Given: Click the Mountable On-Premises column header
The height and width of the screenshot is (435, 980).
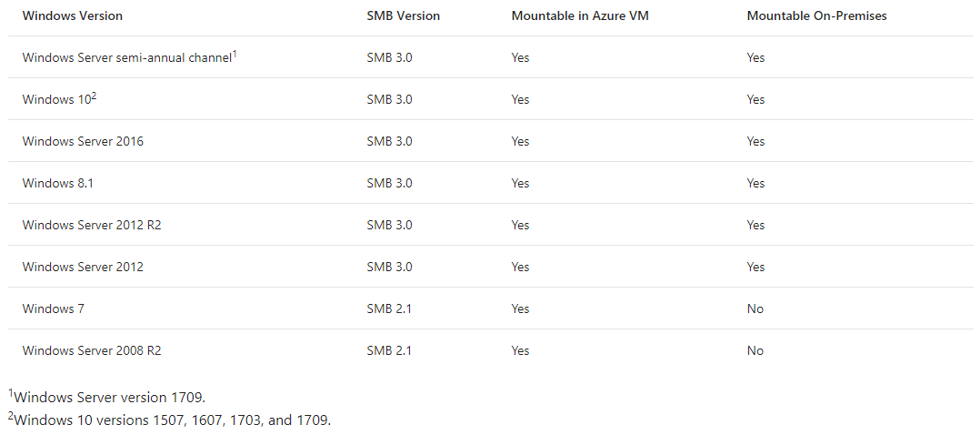Looking at the screenshot, I should 816,16.
